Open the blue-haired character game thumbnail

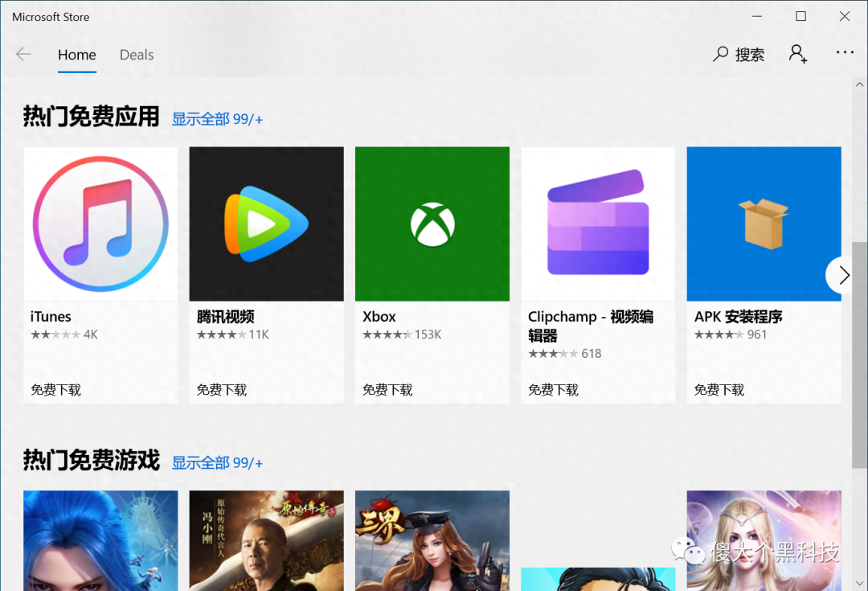[x=100, y=540]
